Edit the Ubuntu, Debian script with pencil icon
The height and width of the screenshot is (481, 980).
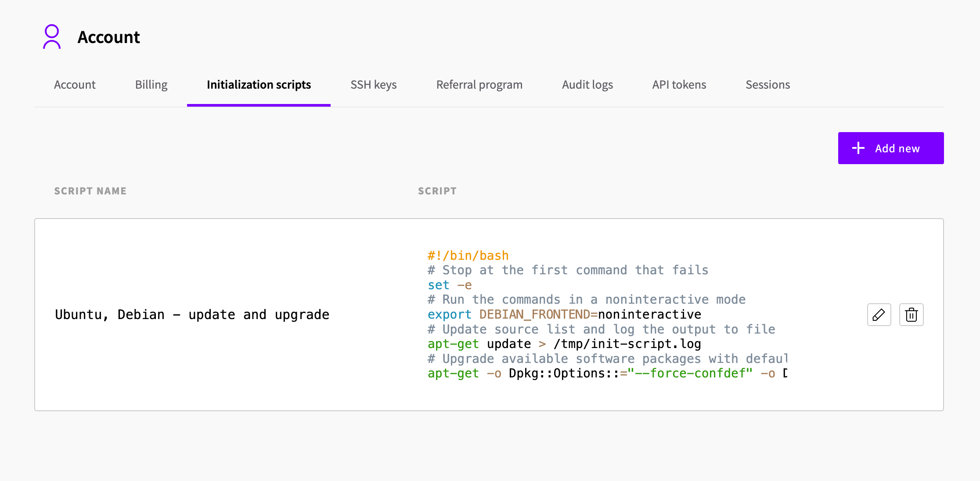[x=879, y=315]
